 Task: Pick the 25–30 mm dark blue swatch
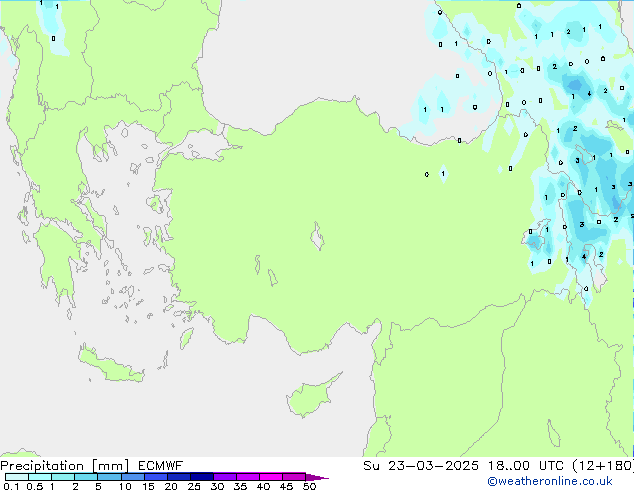202,477
